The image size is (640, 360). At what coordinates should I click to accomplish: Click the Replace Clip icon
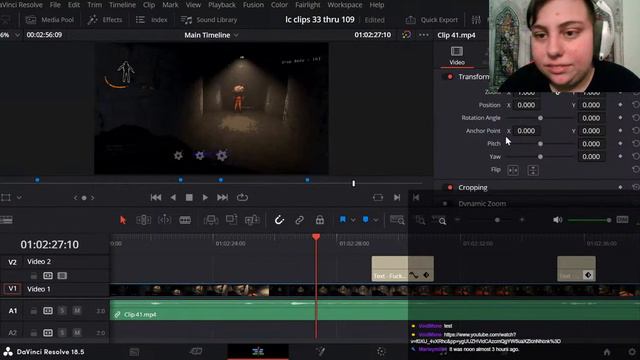coord(252,220)
